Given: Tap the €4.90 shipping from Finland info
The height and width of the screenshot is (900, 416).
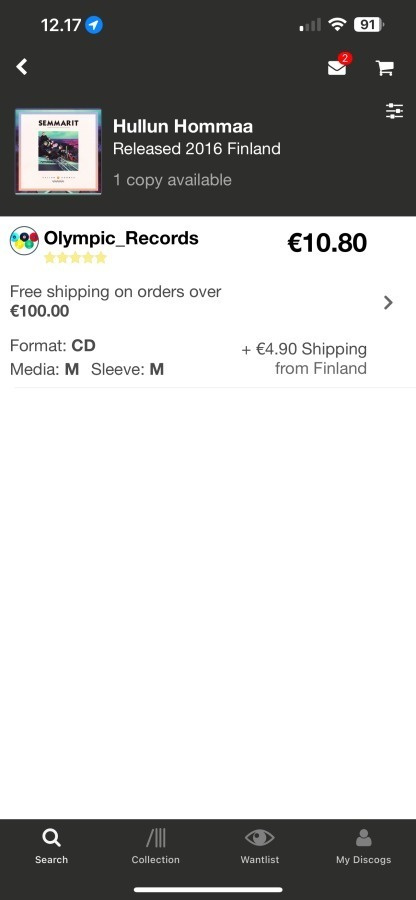Looking at the screenshot, I should click(x=304, y=359).
